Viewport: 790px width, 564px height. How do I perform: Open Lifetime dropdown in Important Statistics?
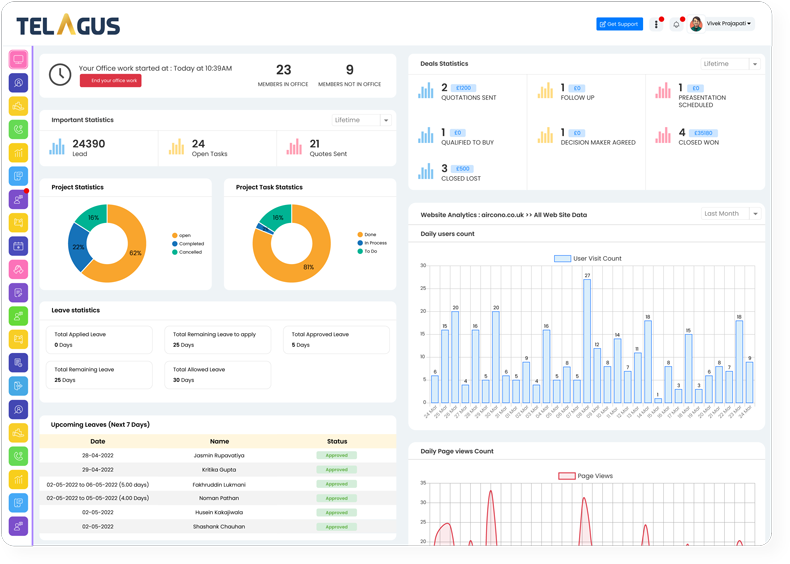tap(362, 120)
